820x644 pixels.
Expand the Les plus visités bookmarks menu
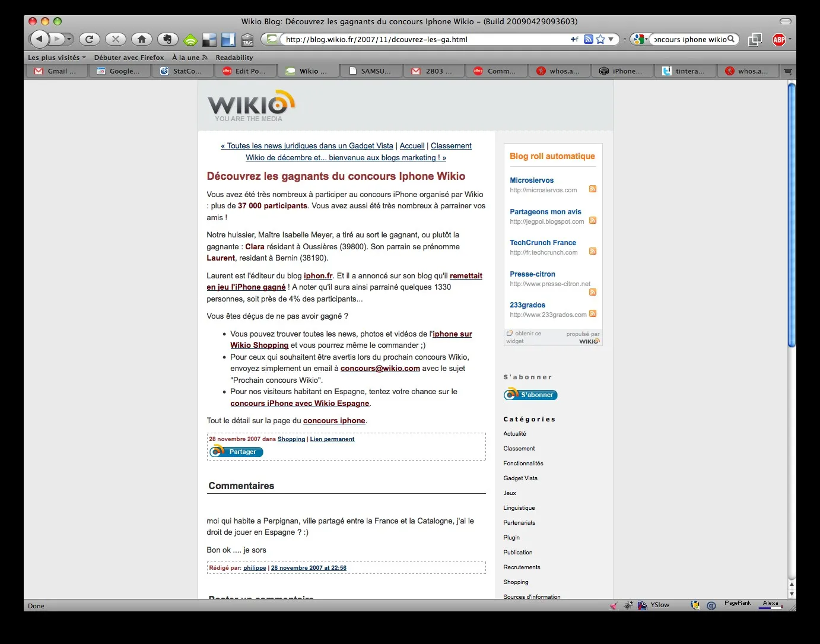pyautogui.click(x=56, y=58)
